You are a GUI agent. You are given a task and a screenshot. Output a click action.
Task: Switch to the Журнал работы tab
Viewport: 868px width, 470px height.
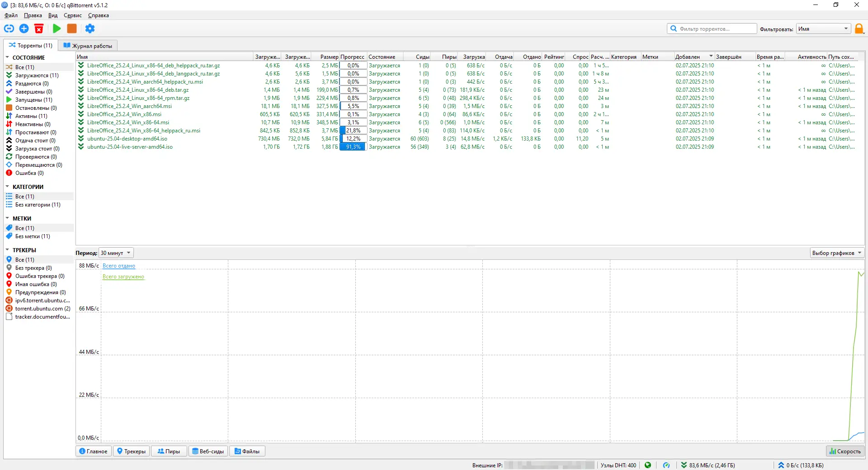[x=88, y=46]
